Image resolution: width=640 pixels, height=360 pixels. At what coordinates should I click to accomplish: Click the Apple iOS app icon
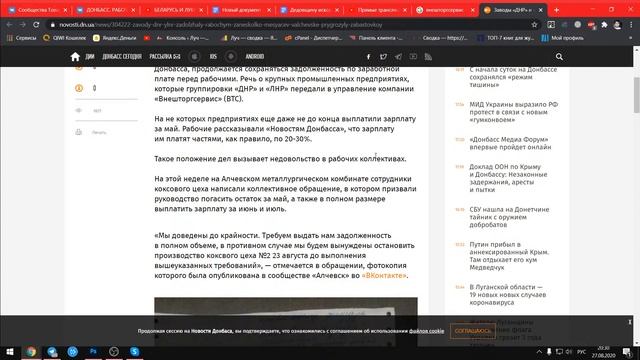(x=195, y=57)
